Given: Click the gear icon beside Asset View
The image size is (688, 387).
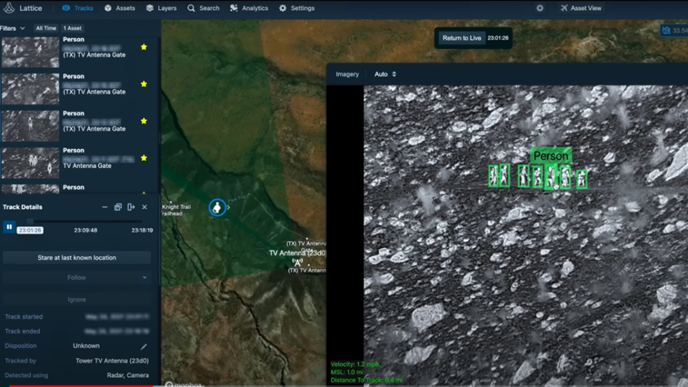Looking at the screenshot, I should click(540, 8).
